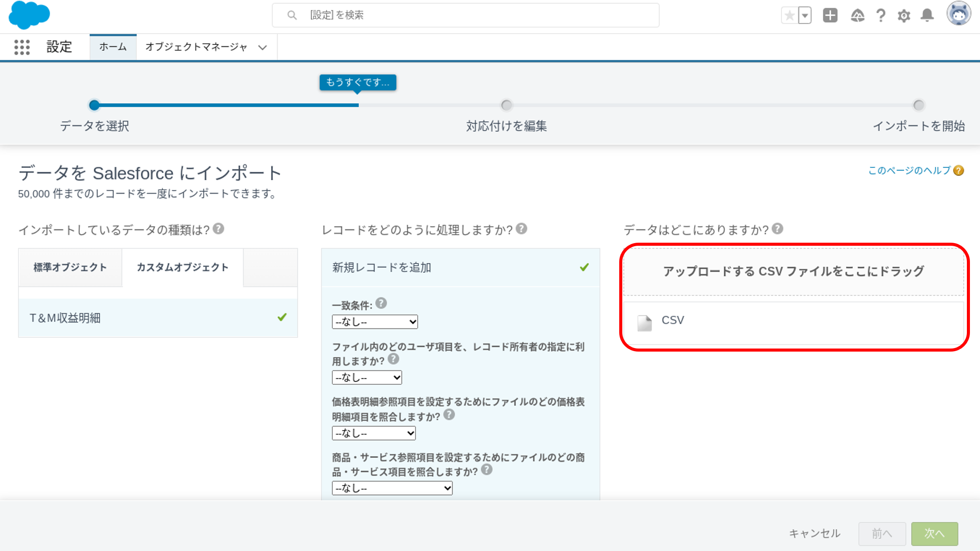Expand the chevron beside オブジェクトマネージャ
The image size is (980, 551).
tap(262, 47)
